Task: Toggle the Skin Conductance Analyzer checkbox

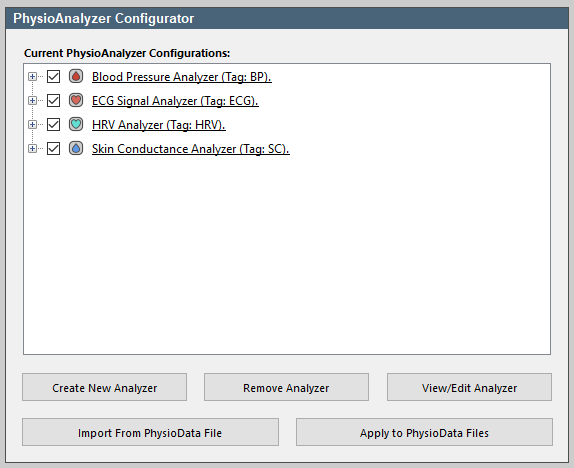Action: [x=53, y=148]
